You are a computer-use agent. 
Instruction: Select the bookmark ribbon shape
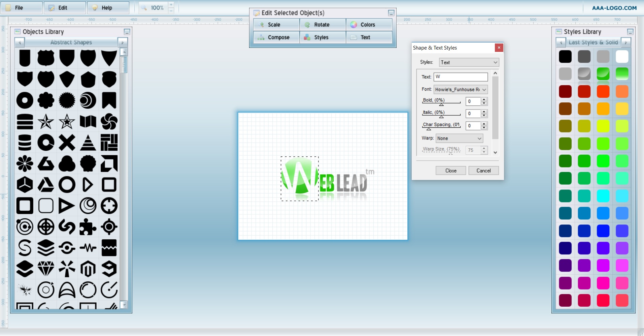(x=109, y=100)
